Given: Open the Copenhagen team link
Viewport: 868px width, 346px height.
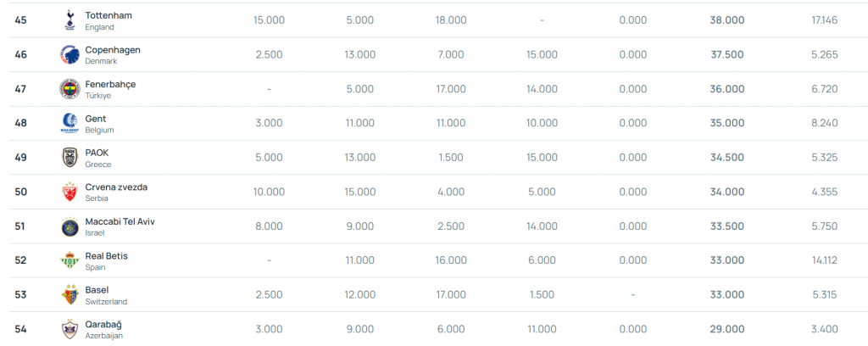Looking at the screenshot, I should point(113,50).
